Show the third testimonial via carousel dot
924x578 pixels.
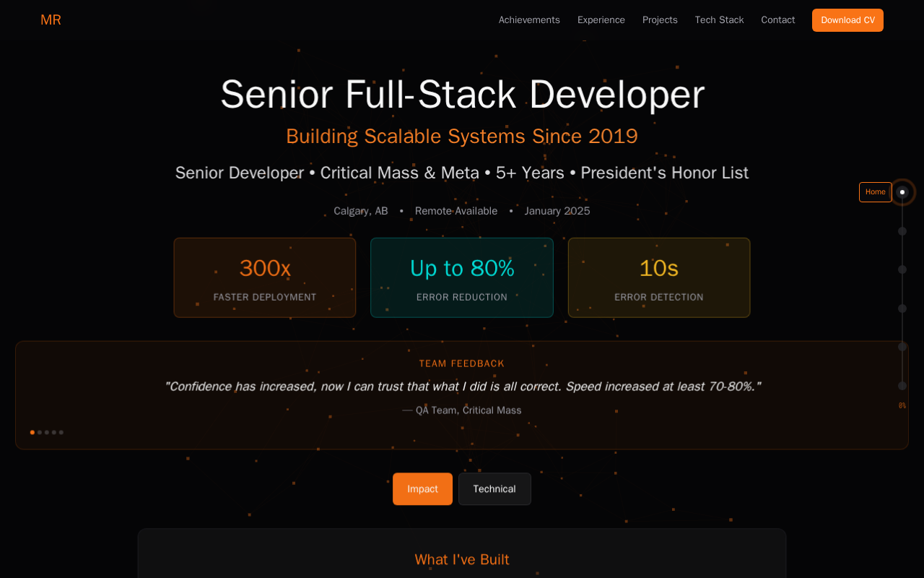[x=47, y=432]
